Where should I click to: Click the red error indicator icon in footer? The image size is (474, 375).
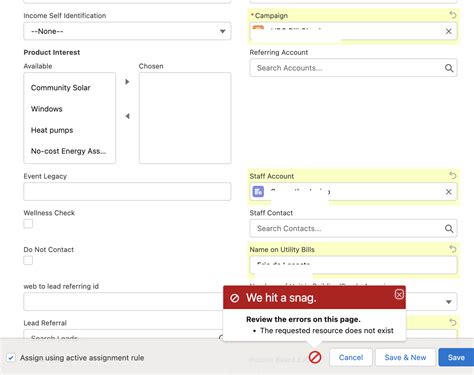point(315,357)
